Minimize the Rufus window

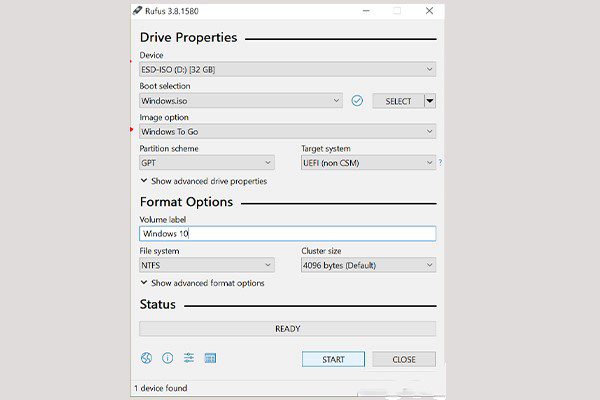[366, 11]
